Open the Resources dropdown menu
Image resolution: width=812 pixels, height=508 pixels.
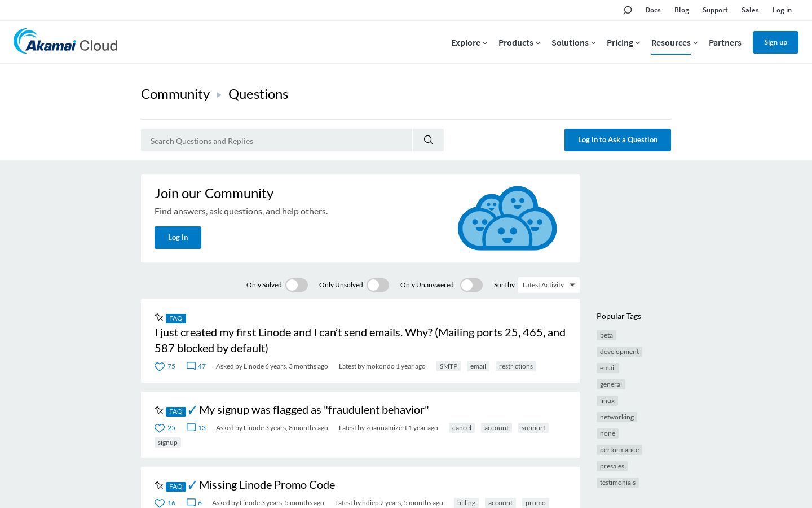tap(674, 43)
